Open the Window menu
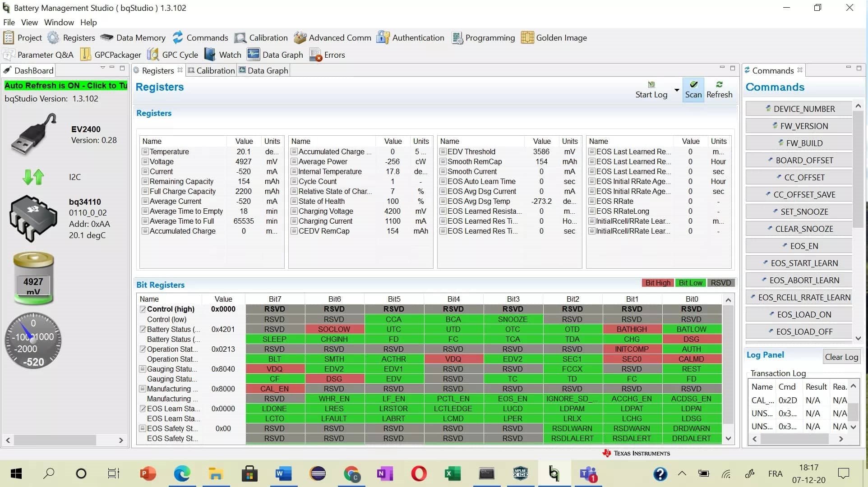 (x=59, y=23)
